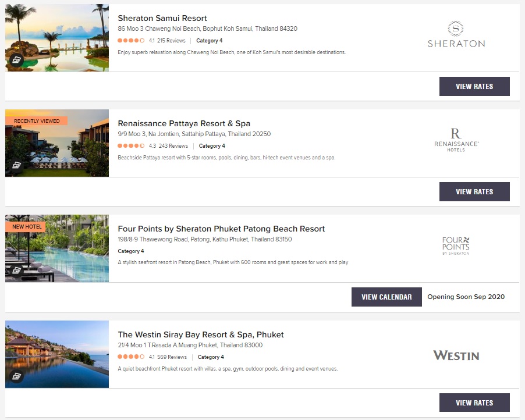Viewport: 525px width, 420px height.
Task: Click the Sheraton brand logo
Action: [x=456, y=34]
